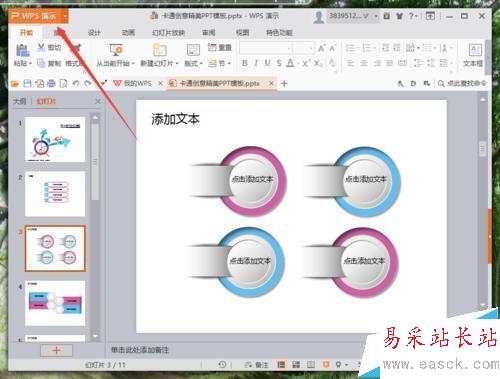
Task: Click the open folder quick-access icon
Action: pos(15,83)
